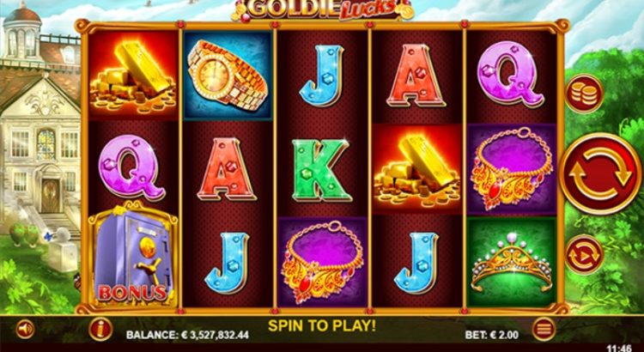Click the Balance amount display

[x=187, y=335]
